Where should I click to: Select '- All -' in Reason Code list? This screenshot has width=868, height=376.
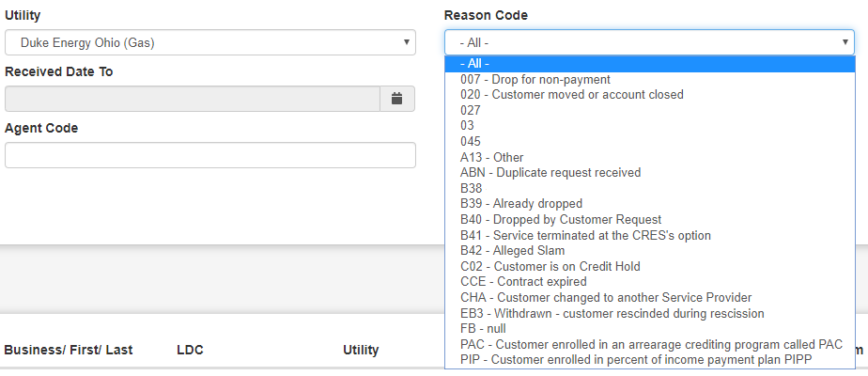(650, 64)
